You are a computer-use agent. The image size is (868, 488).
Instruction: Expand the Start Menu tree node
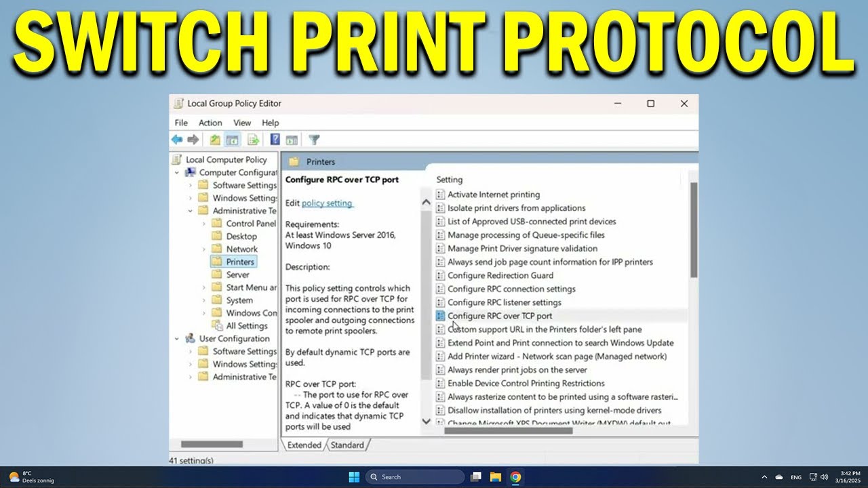pos(203,287)
